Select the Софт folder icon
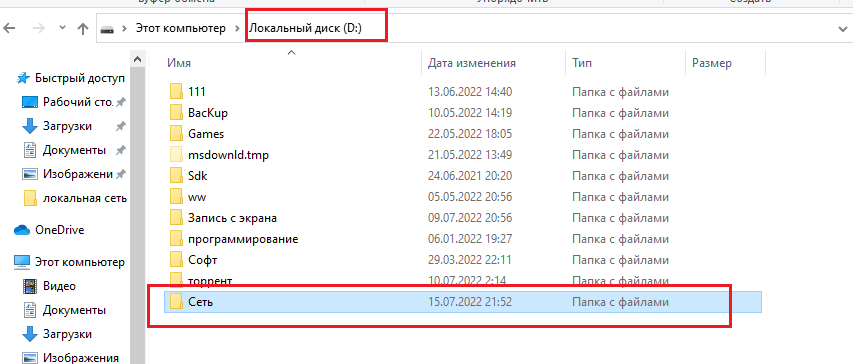853x364 pixels. [x=176, y=259]
